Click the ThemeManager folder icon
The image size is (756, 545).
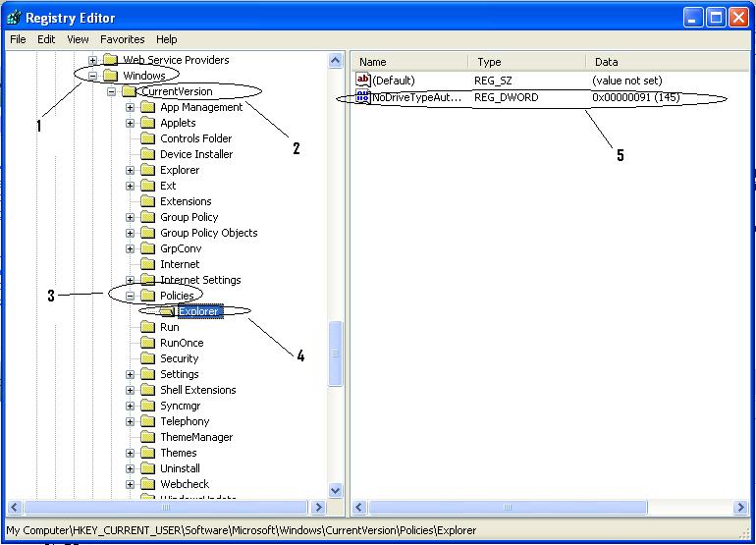click(x=148, y=437)
